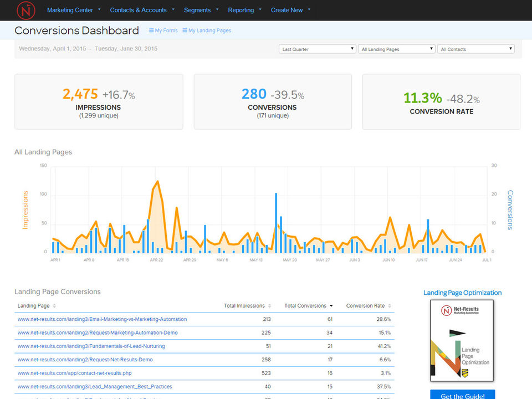The image size is (532, 399).
Task: Click the (171 unique) conversions text
Action: click(x=273, y=116)
